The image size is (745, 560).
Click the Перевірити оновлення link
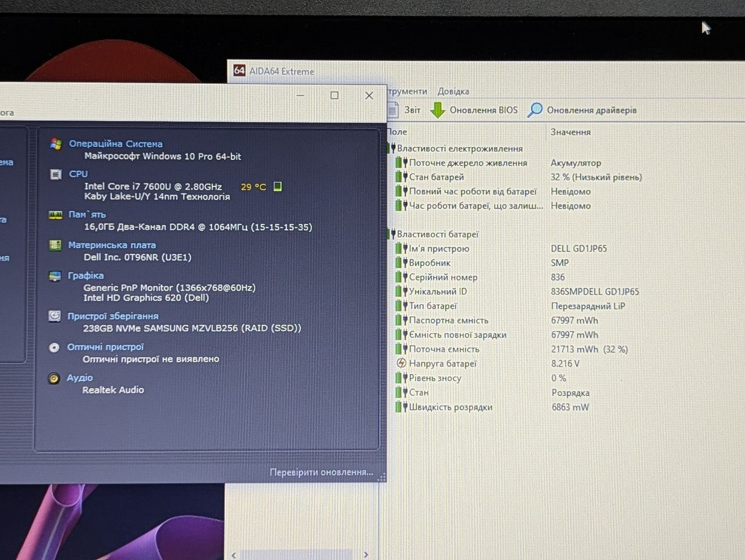click(321, 472)
